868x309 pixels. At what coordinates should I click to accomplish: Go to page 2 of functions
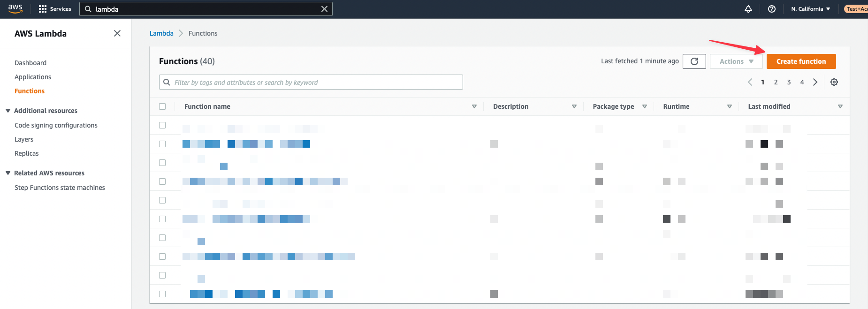point(776,82)
